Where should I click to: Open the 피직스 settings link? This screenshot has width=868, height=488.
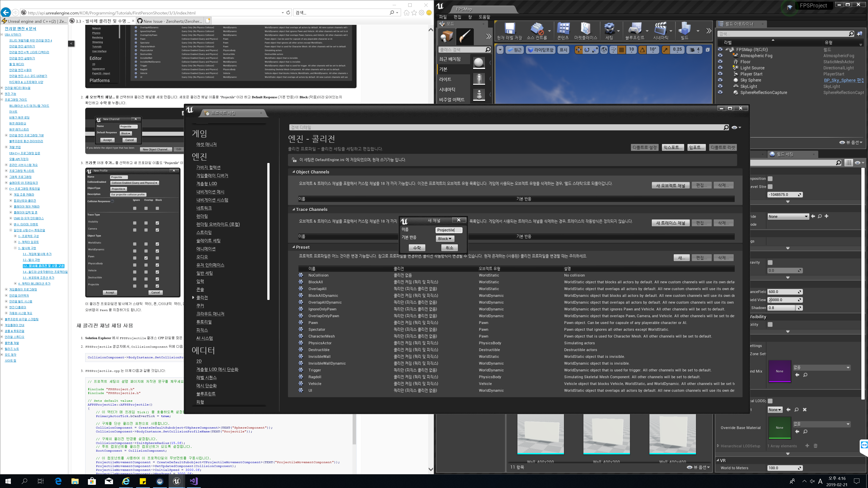tap(202, 330)
